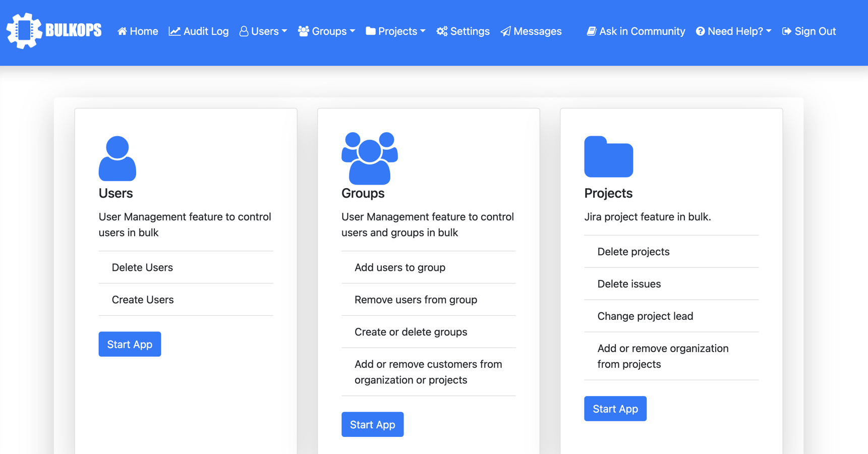This screenshot has width=868, height=454.
Task: Click the Audit Log chart icon
Action: point(175,31)
